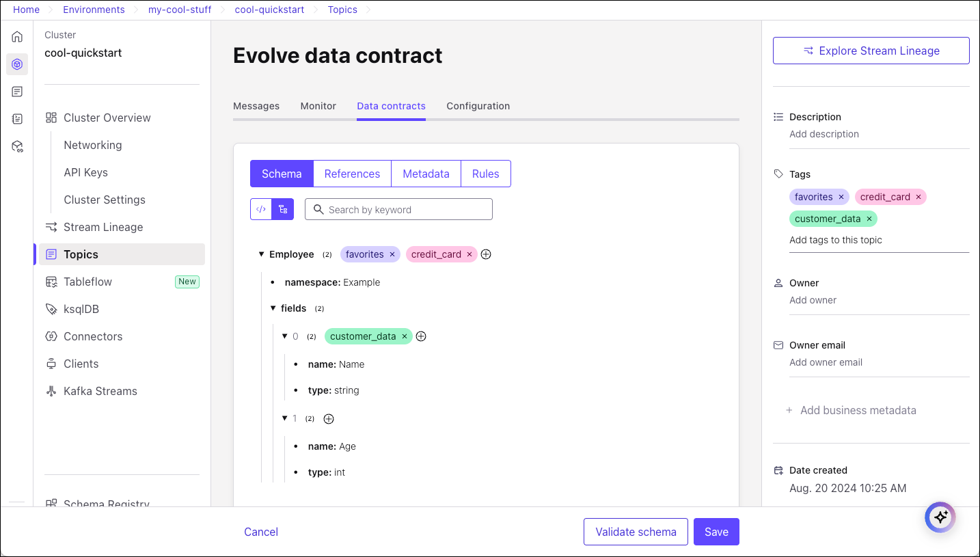Collapse the Employee schema node

click(261, 254)
